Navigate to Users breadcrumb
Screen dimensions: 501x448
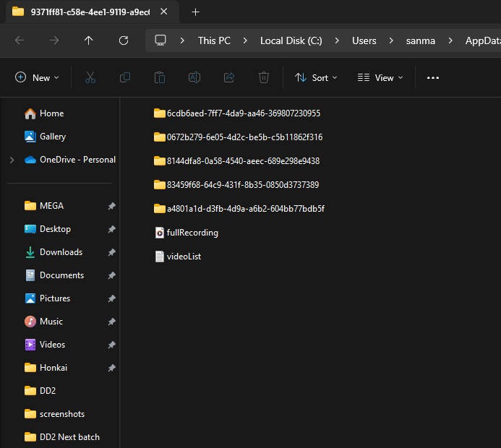364,40
